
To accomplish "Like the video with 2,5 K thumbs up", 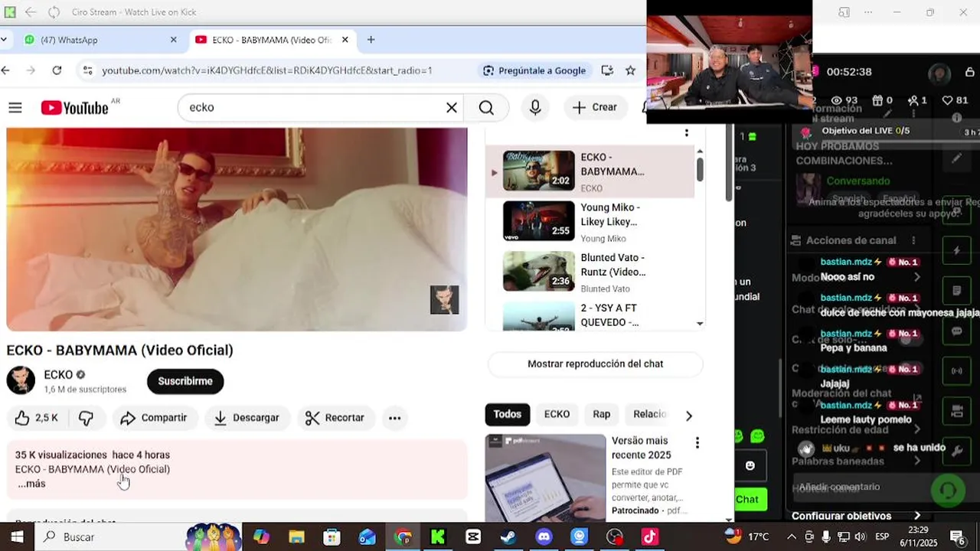I will [37, 418].
